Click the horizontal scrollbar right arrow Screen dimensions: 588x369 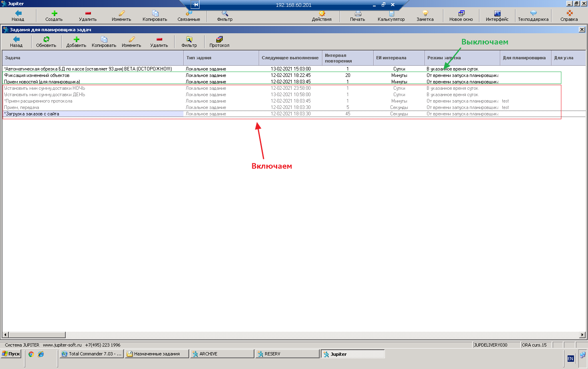click(582, 335)
